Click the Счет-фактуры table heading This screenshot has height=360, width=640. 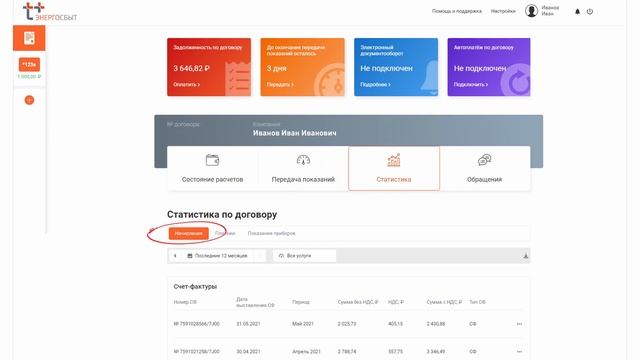[195, 287]
